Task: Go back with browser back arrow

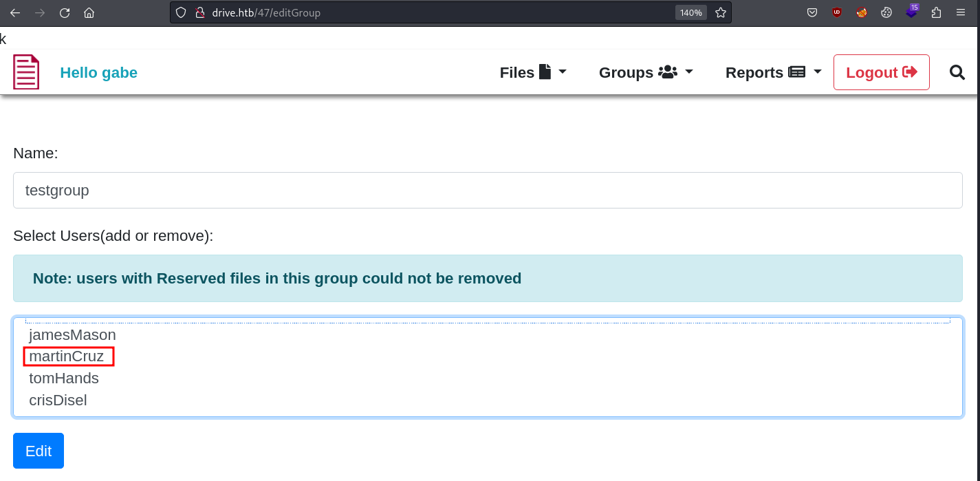Action: (15, 12)
